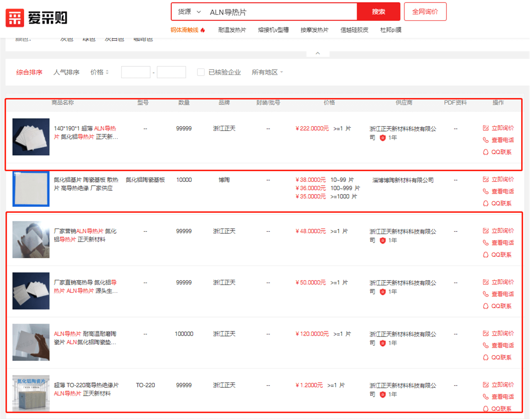Open the 货源 search type dropdown

click(189, 12)
